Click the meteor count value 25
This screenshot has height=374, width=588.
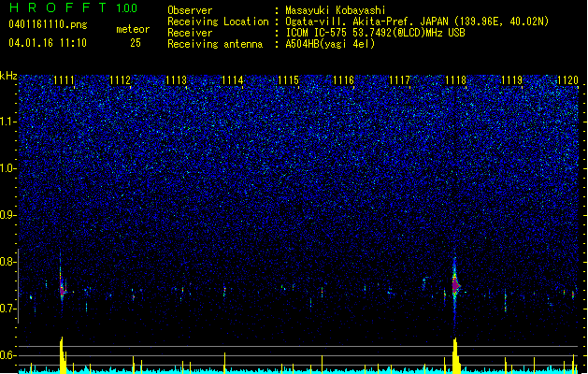pyautogui.click(x=136, y=43)
